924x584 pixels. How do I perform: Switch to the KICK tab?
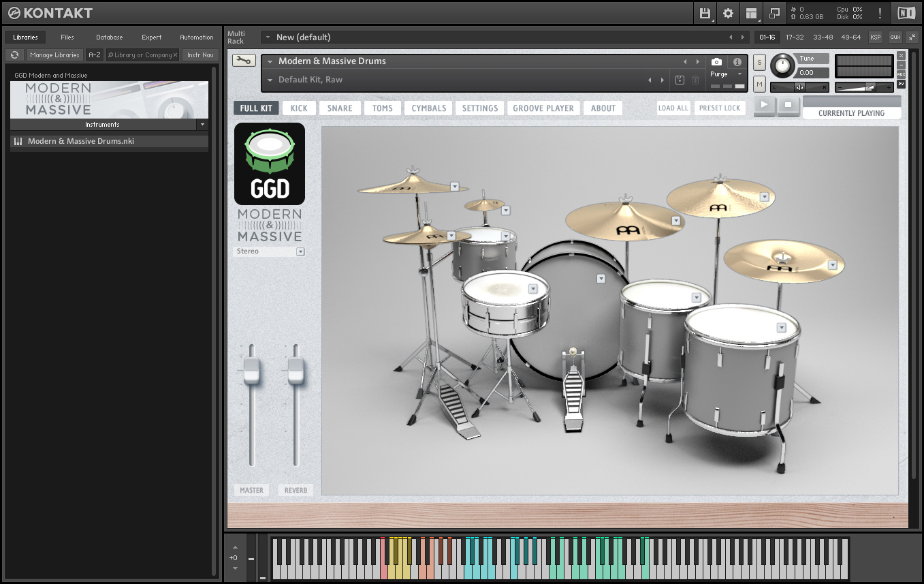click(x=299, y=108)
